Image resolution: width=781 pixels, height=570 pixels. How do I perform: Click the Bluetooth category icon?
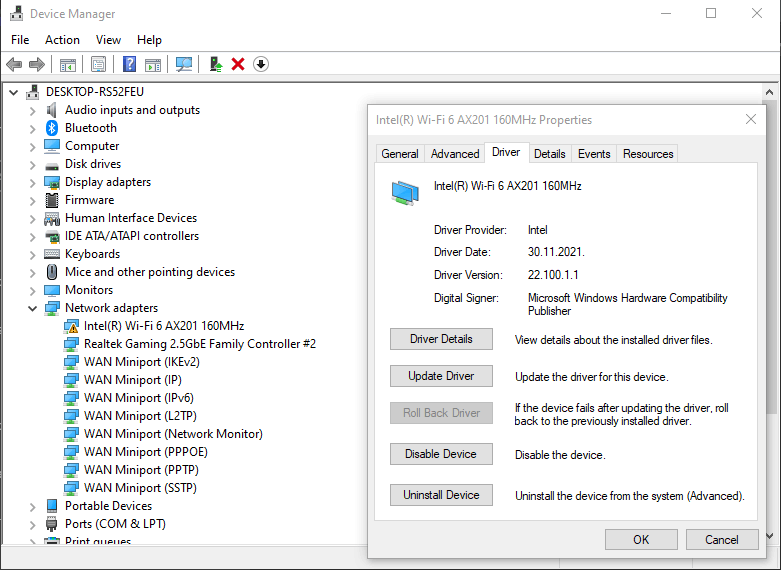coord(52,128)
